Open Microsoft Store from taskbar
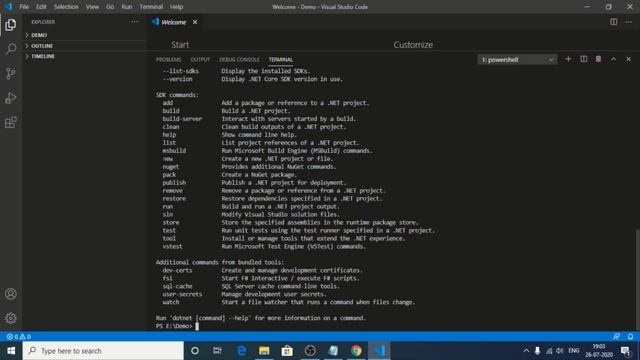This screenshot has height=360, width=640. pyautogui.click(x=287, y=351)
